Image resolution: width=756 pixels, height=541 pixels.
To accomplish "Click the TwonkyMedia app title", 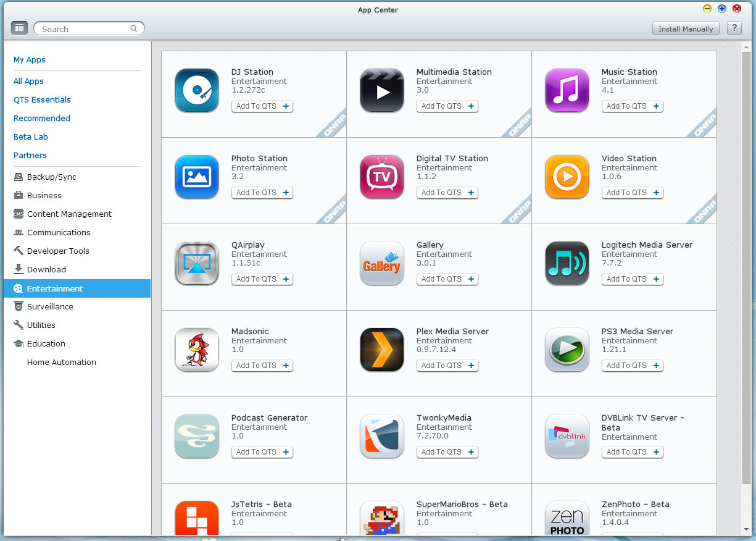I will point(444,418).
